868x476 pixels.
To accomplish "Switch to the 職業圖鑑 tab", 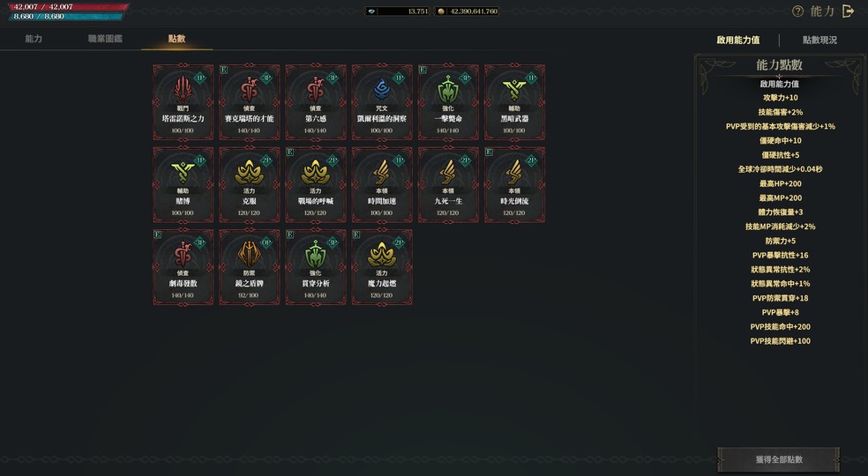I will pyautogui.click(x=105, y=39).
